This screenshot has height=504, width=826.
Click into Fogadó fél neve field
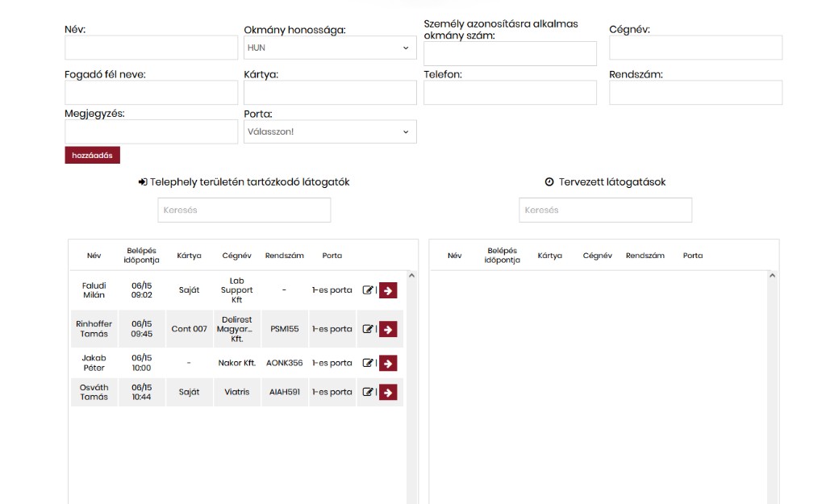(x=151, y=93)
